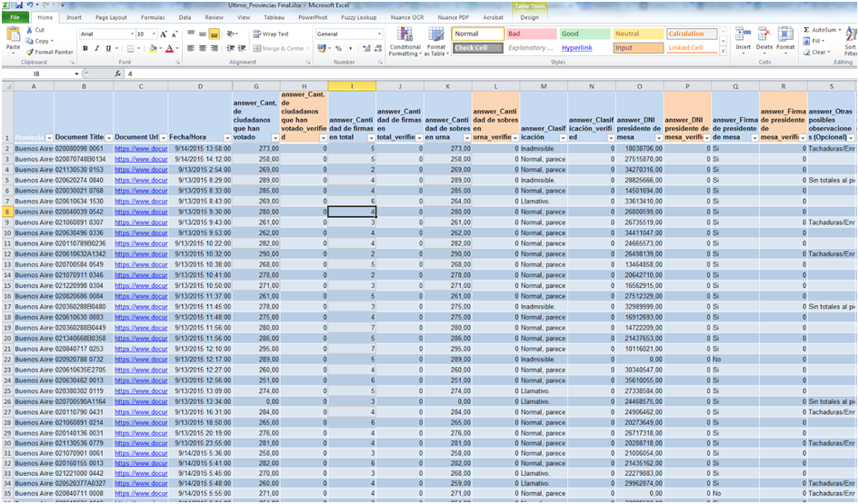Click the Paste clipboard icon
Image resolution: width=859 pixels, height=504 pixels.
[13, 35]
